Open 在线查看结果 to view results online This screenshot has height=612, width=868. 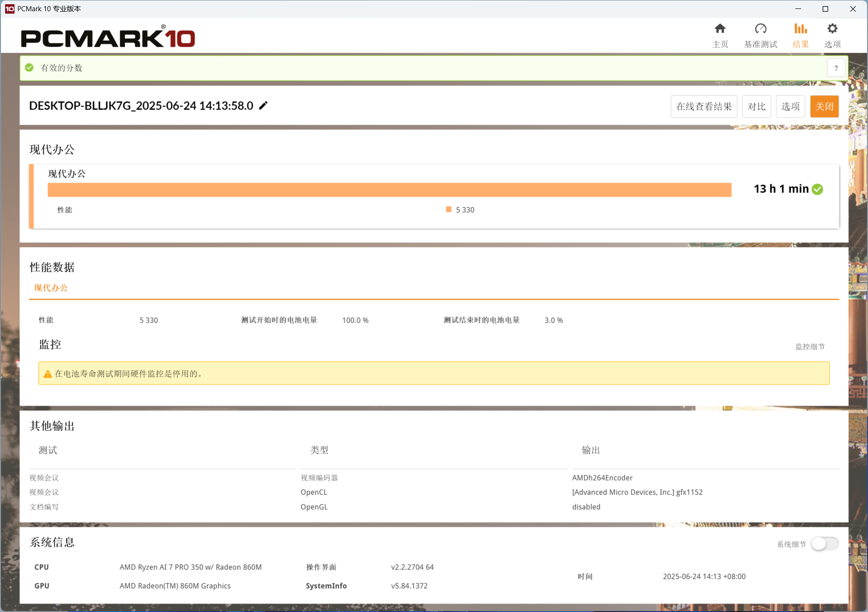pos(704,106)
